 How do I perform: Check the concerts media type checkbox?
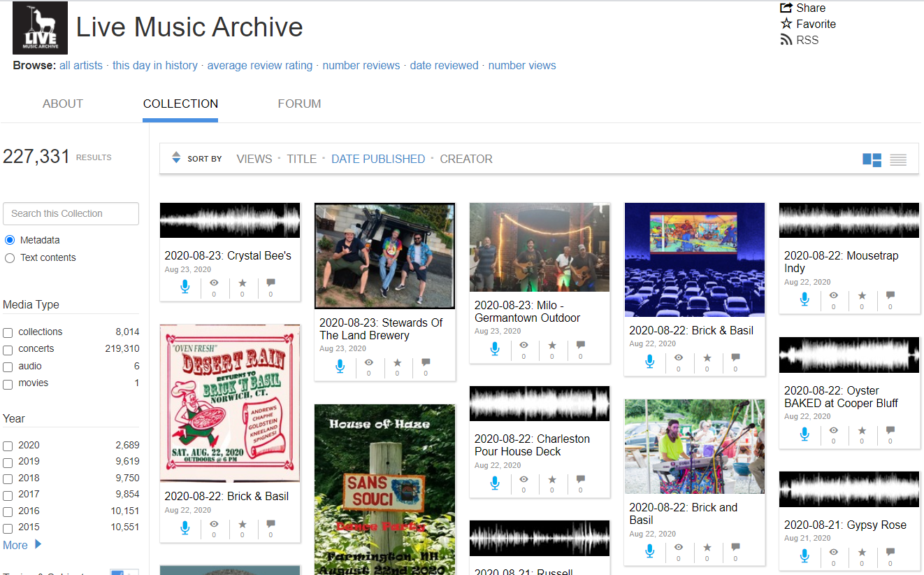tap(8, 349)
